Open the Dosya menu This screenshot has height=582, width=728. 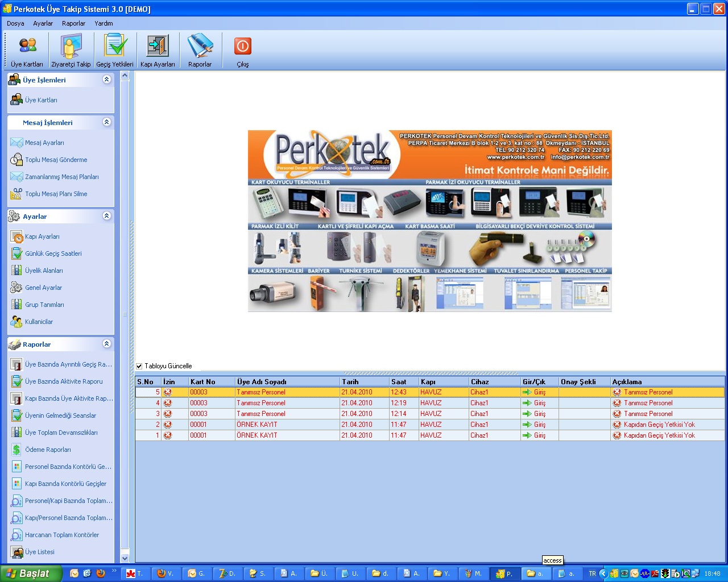click(x=15, y=23)
